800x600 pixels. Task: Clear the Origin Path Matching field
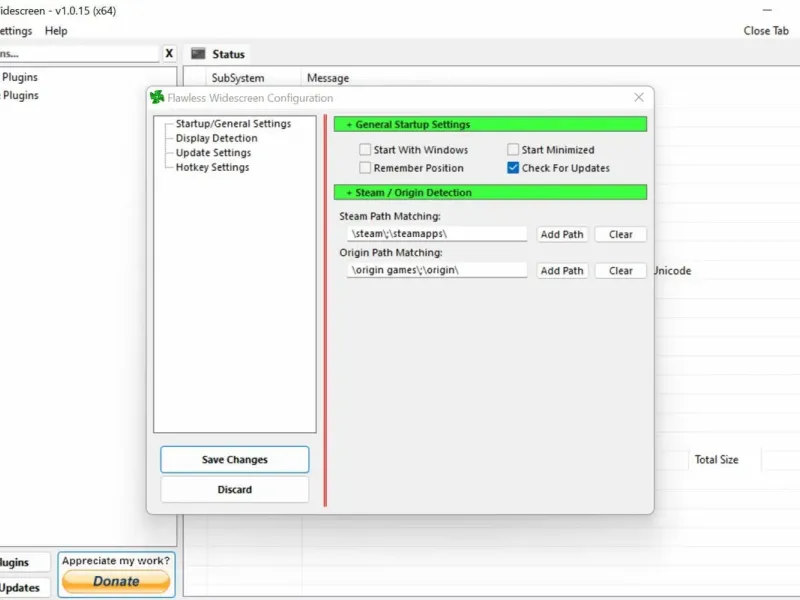click(x=620, y=270)
